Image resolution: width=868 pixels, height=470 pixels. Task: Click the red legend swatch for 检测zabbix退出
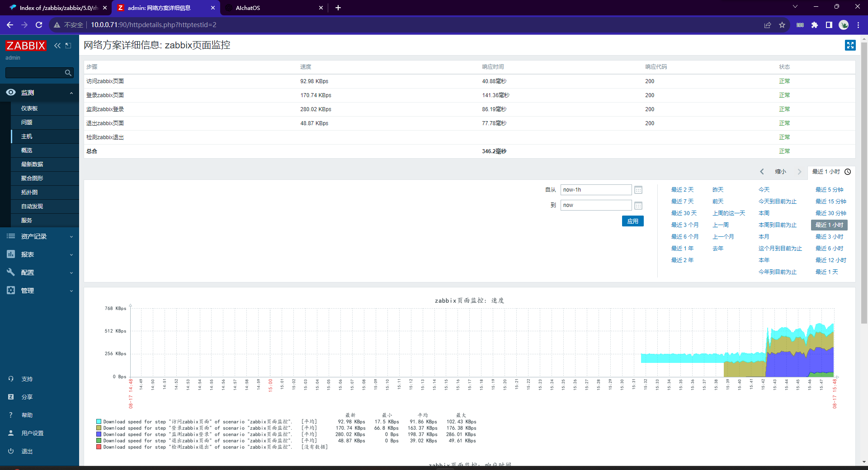click(x=99, y=447)
